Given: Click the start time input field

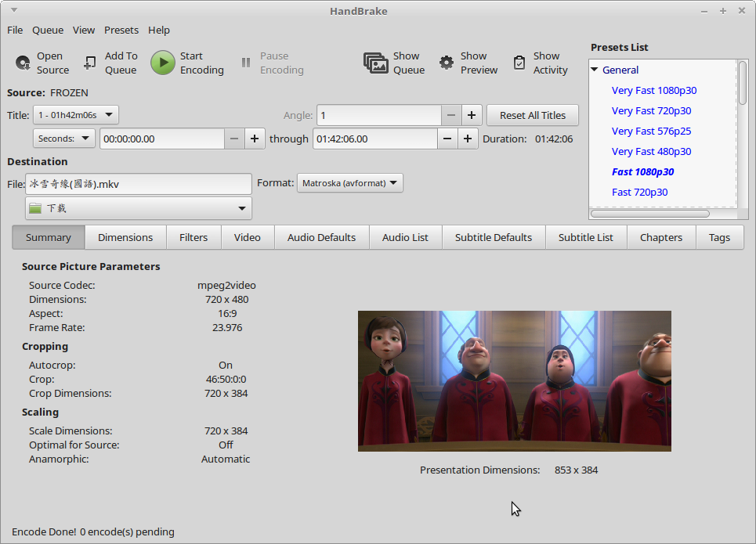Looking at the screenshot, I should [162, 139].
